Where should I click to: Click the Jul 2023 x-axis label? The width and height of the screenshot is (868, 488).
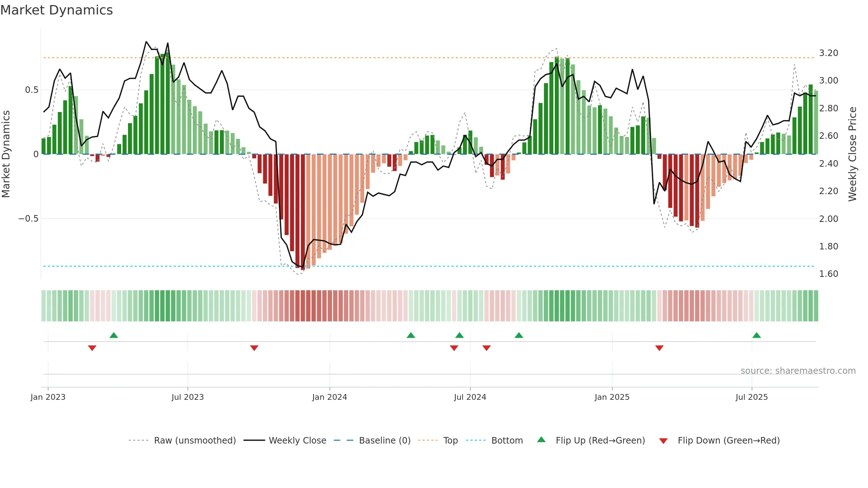pos(188,397)
